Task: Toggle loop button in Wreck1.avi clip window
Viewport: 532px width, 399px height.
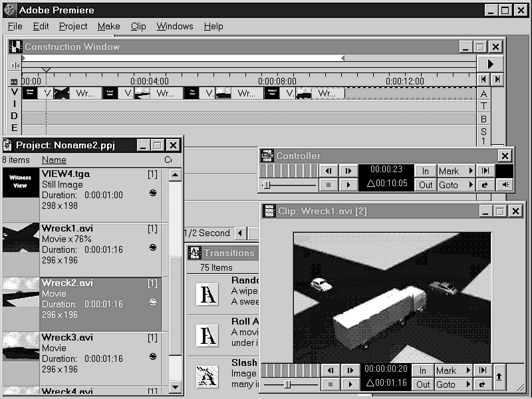Action: [x=481, y=384]
